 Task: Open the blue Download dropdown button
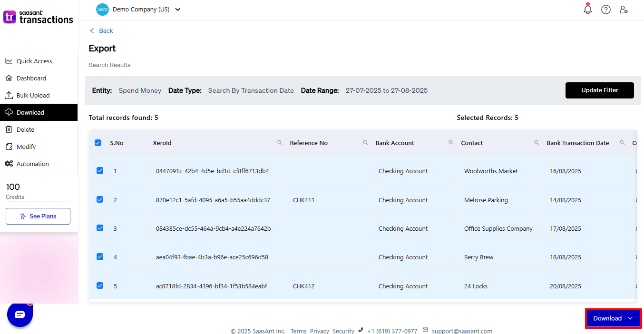pos(613,318)
